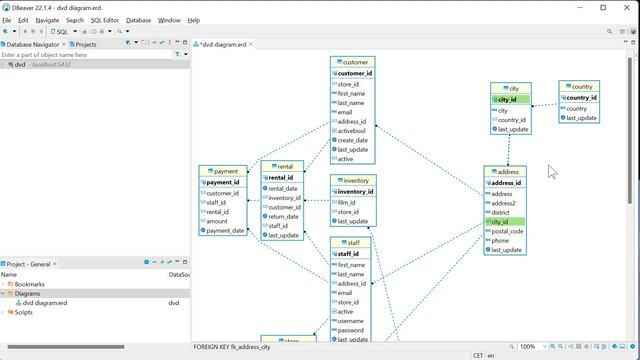Open the SQL Editor menu
The image size is (640, 360).
(x=104, y=20)
